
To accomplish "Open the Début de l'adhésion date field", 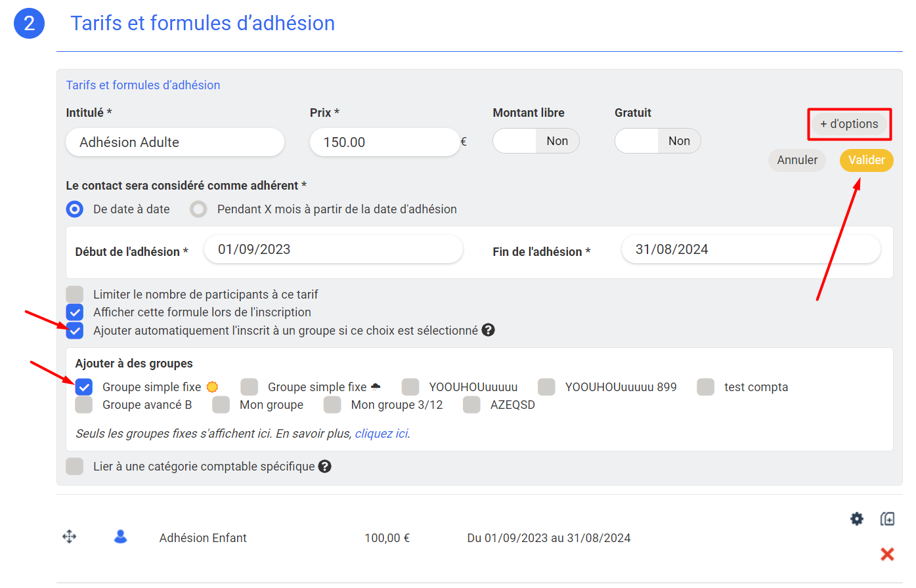I will click(333, 250).
